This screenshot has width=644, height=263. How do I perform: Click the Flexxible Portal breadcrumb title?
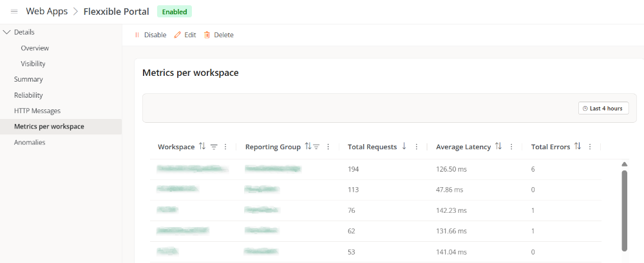point(116,12)
